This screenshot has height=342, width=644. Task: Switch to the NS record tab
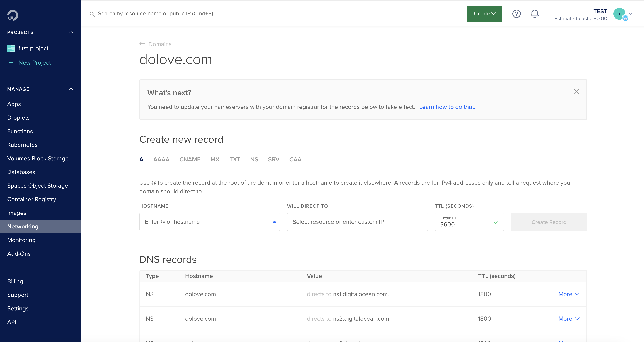click(254, 159)
